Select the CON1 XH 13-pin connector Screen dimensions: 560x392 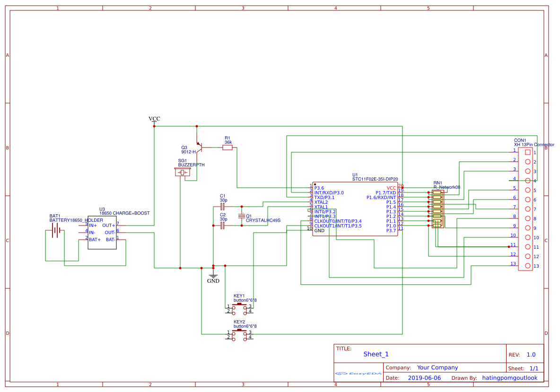pos(525,208)
